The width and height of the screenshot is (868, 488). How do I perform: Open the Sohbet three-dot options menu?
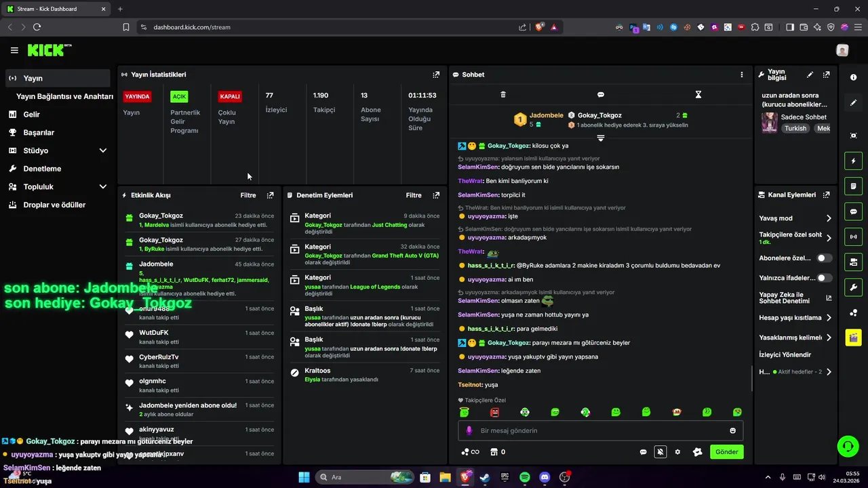[x=741, y=75]
